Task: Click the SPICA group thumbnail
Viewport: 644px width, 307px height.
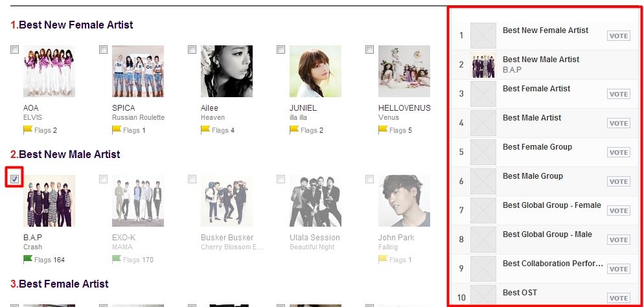Action: 138,71
